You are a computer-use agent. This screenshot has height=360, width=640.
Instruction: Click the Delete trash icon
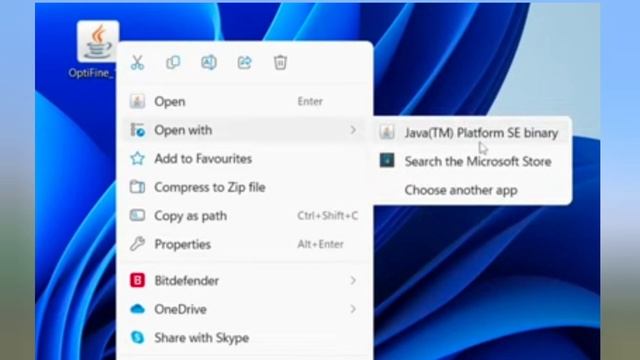pos(280,62)
